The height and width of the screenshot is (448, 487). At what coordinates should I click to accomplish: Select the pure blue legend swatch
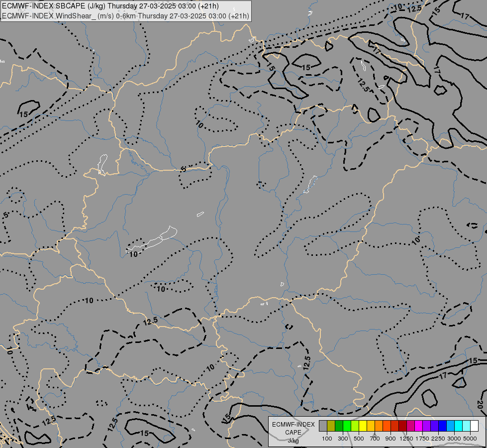click(443, 426)
